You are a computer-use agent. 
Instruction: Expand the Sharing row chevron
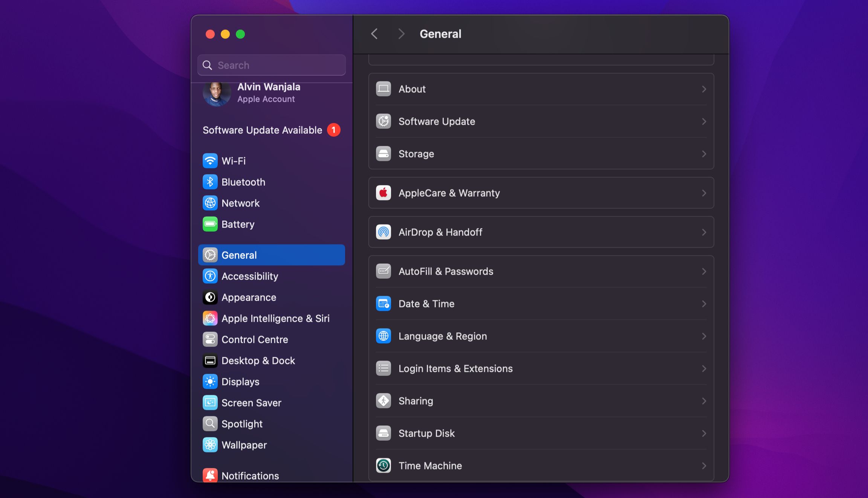click(x=704, y=401)
